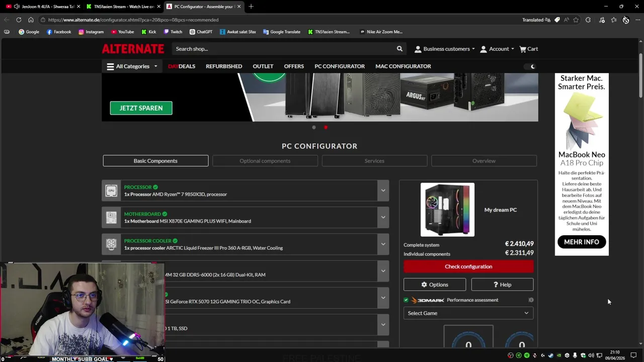Click MEHR INFO ad button
Image resolution: width=644 pixels, height=362 pixels.
click(582, 242)
